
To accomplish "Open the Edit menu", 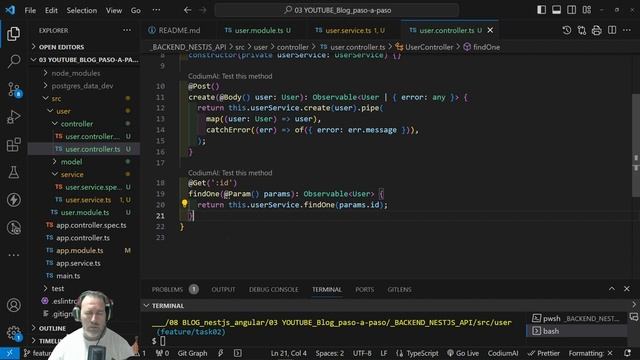I will coord(51,10).
